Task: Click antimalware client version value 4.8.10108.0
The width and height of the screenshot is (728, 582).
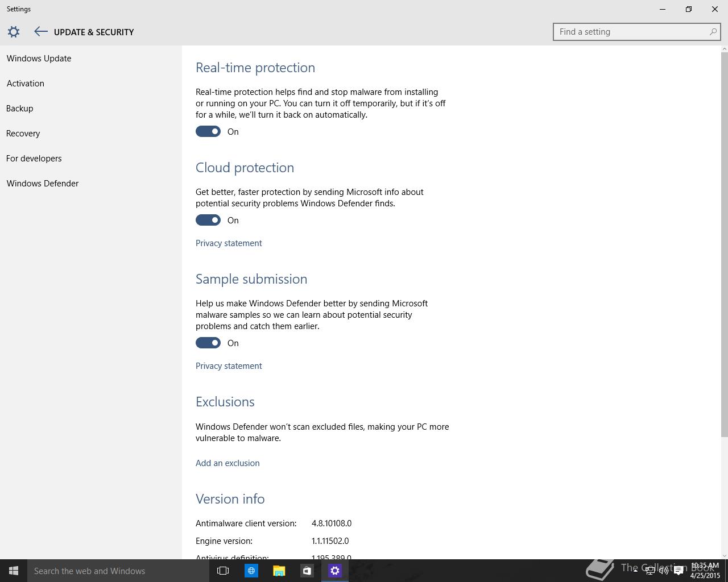Action: coord(332,523)
